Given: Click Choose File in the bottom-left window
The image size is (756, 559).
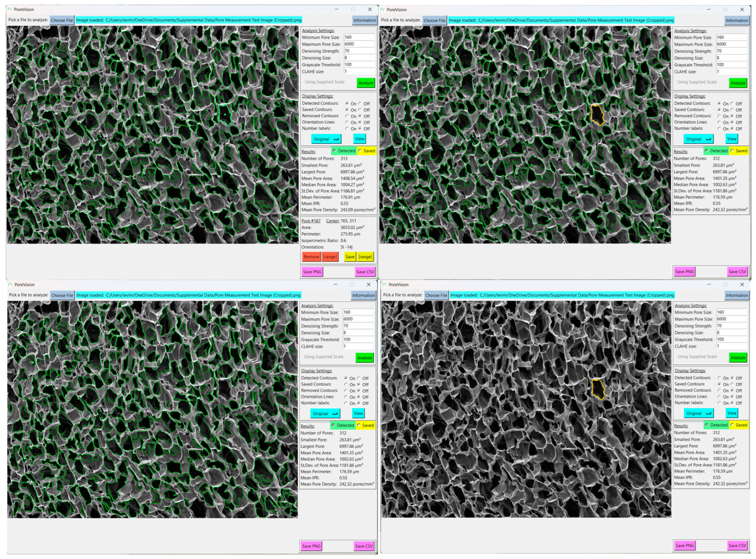Looking at the screenshot, I should tap(62, 295).
